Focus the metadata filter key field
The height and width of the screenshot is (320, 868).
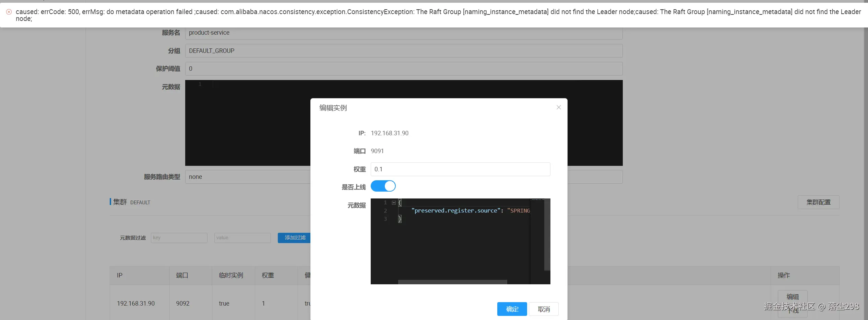pos(179,238)
